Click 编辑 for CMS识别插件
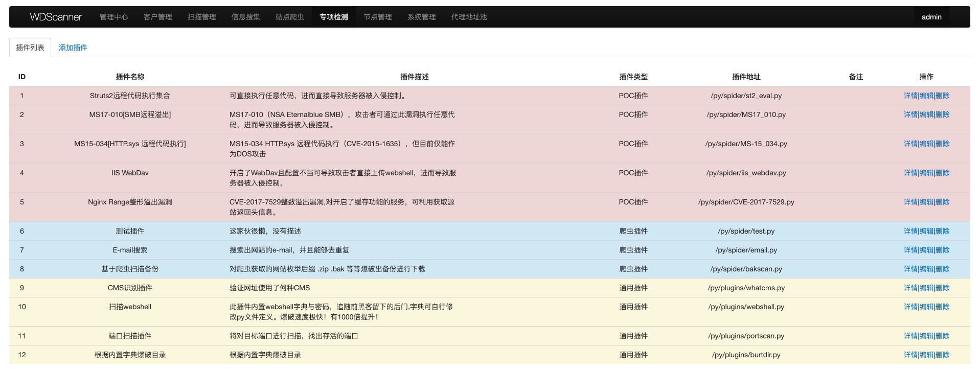This screenshot has height=369, width=980. tap(926, 288)
